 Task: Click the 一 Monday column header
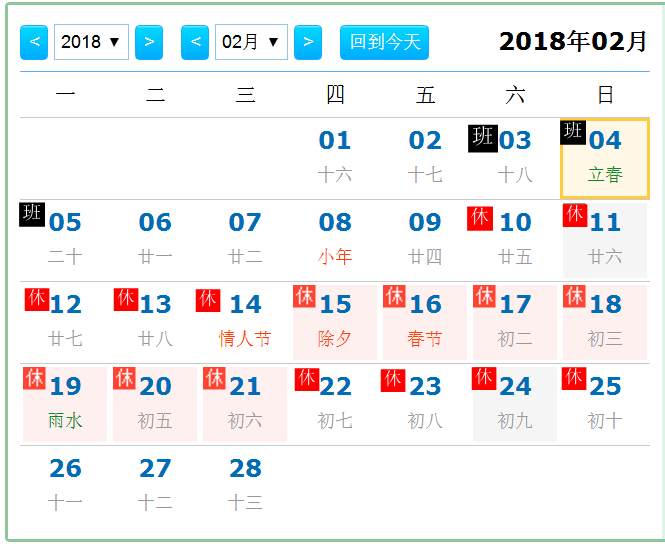[65, 95]
